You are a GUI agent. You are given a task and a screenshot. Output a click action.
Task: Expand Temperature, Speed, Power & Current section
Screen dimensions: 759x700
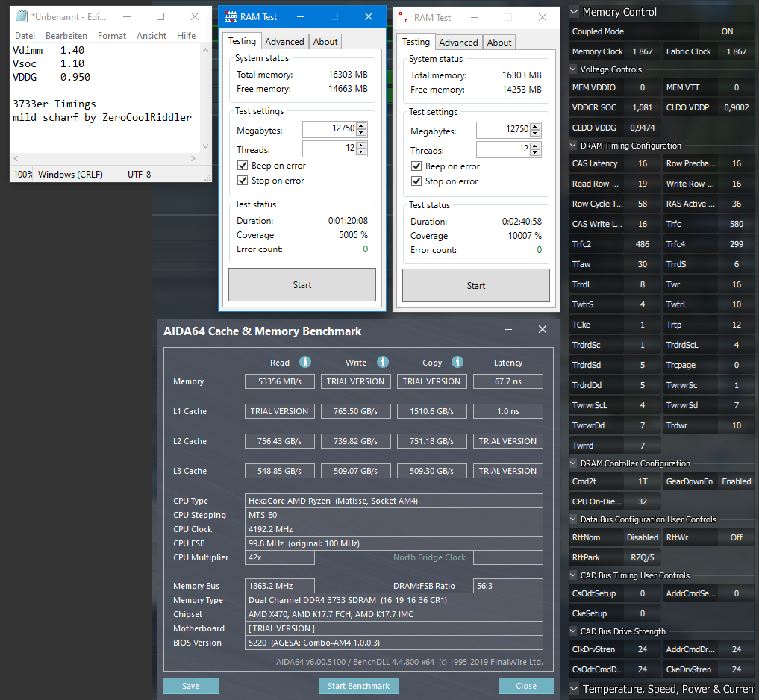(x=574, y=688)
